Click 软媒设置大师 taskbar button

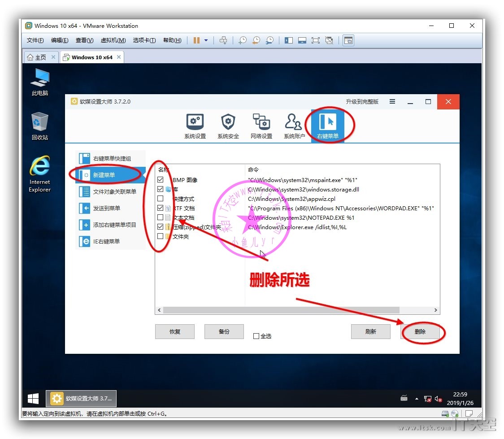(81, 399)
